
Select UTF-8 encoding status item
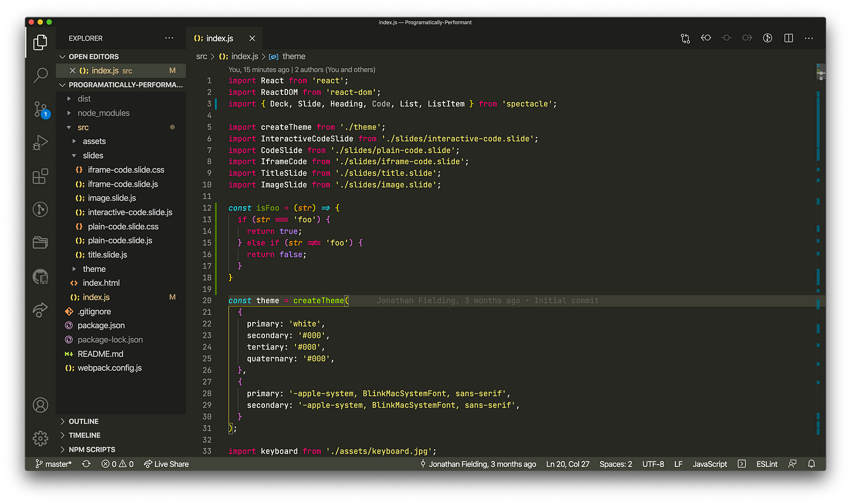[653, 464]
